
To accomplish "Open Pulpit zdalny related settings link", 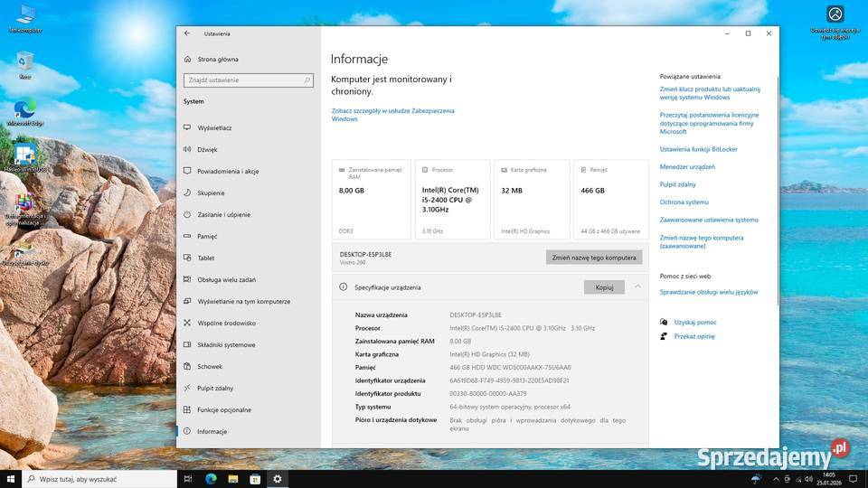I will (677, 184).
